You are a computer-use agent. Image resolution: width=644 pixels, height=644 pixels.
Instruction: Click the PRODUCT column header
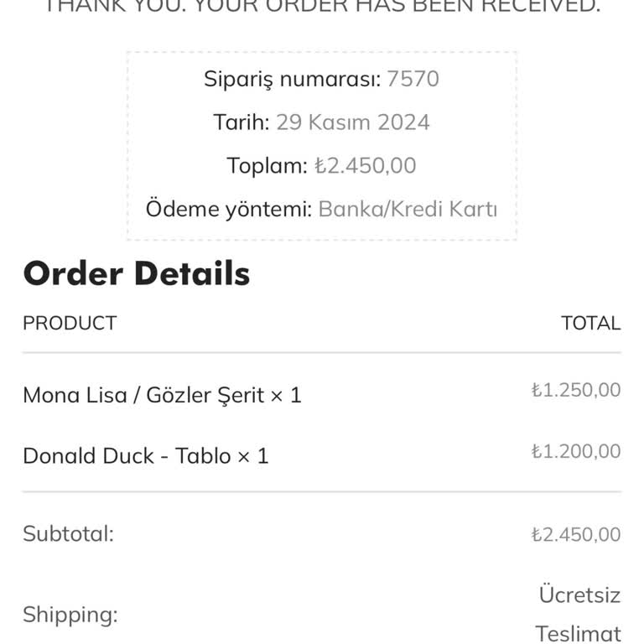tap(70, 324)
